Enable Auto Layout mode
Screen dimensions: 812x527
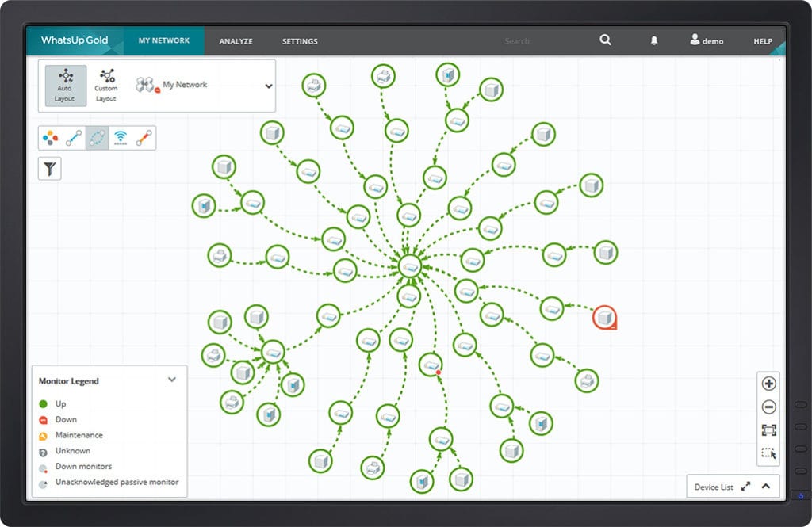(x=64, y=85)
